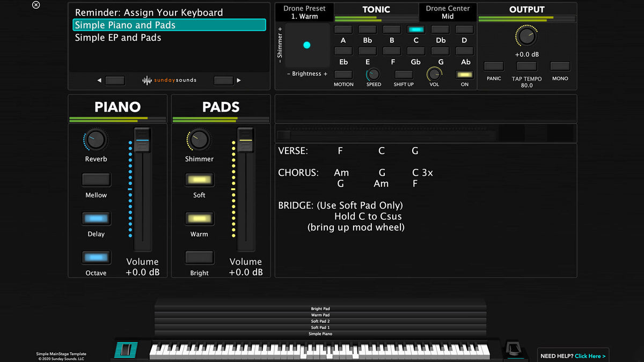Open help via the Click Here link
The width and height of the screenshot is (644, 362).
[590, 356]
